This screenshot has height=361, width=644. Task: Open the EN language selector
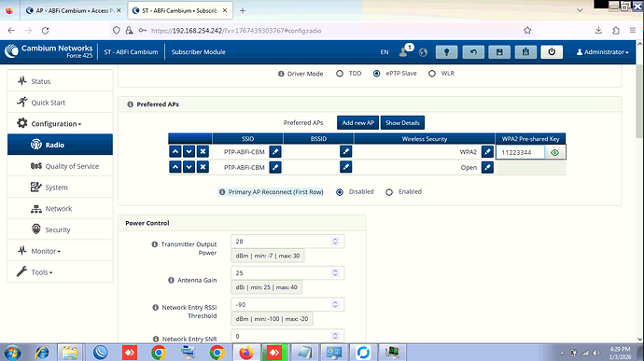(x=385, y=52)
